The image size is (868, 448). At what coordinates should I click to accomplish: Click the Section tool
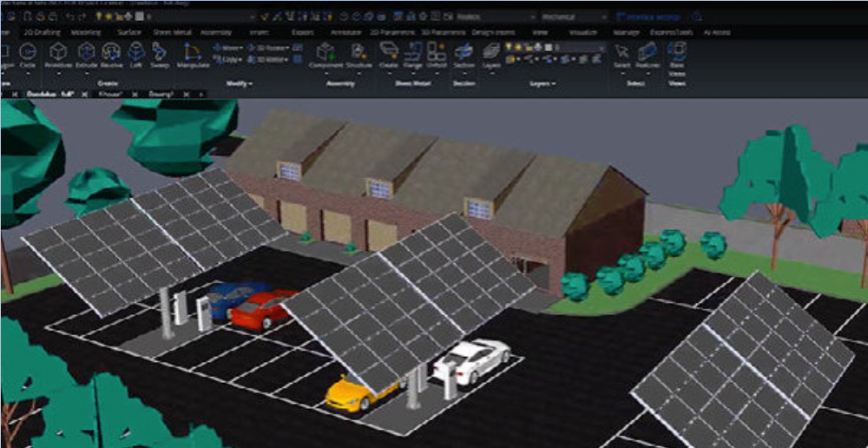[464, 56]
